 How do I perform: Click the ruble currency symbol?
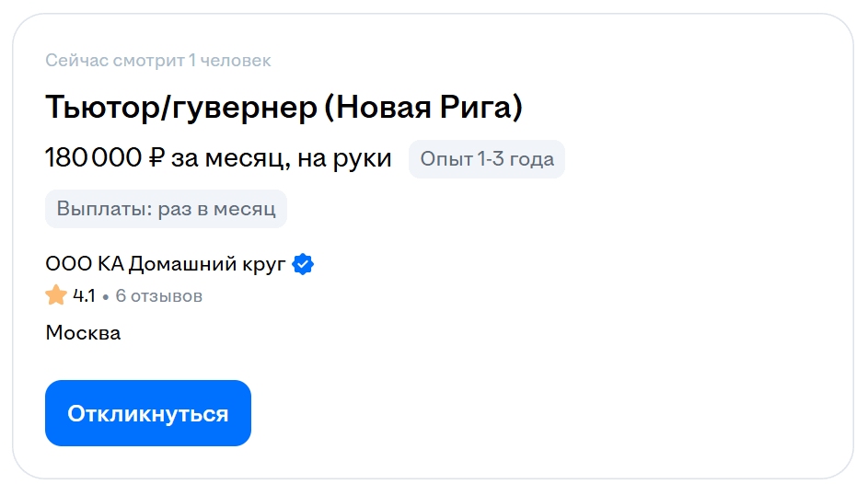156,157
